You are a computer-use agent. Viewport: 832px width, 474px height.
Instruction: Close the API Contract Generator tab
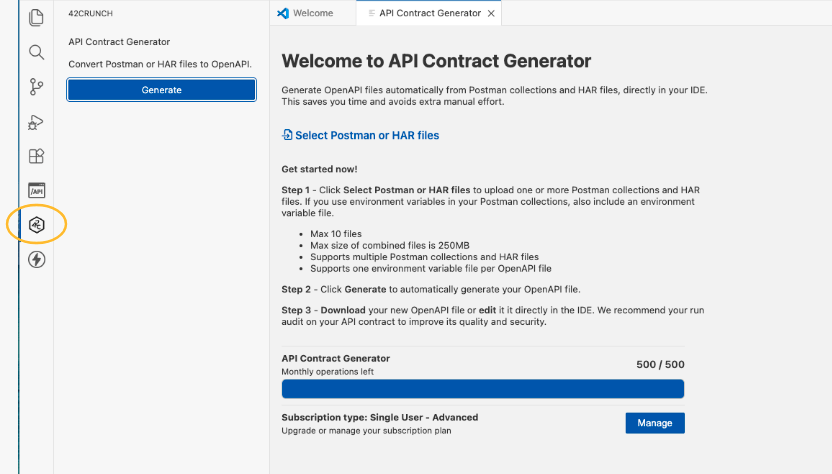(x=491, y=13)
